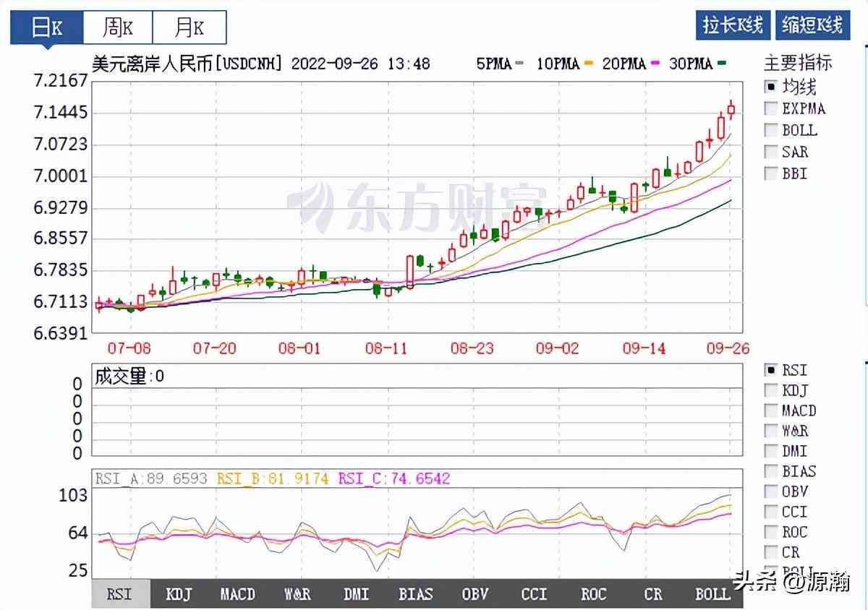Select the SAR main indicator
Screen dimensions: 868x610
click(x=771, y=152)
